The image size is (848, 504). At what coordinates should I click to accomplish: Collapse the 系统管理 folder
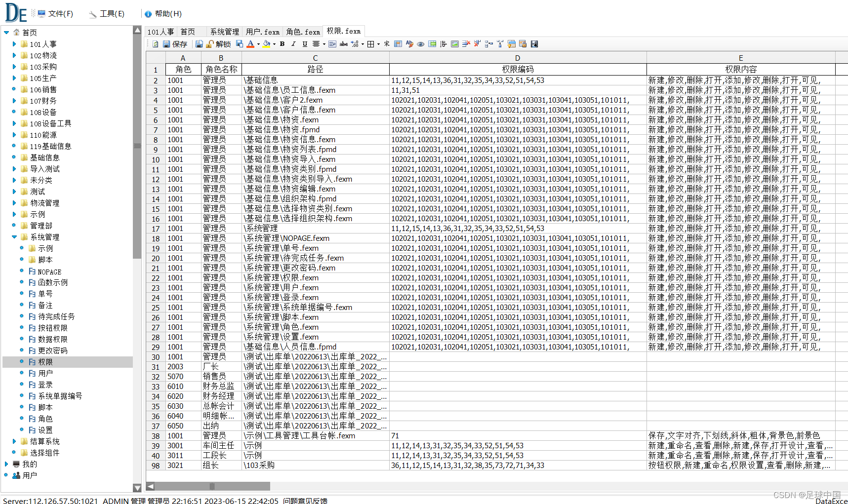pos(14,237)
